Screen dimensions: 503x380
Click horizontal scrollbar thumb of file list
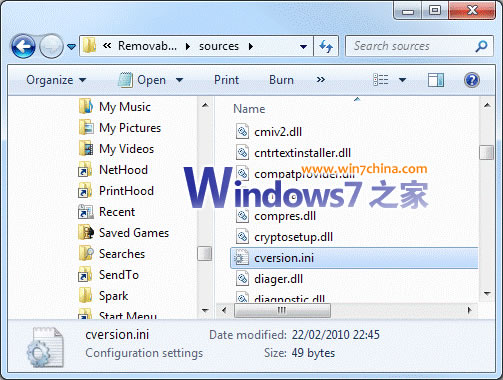coord(282,311)
